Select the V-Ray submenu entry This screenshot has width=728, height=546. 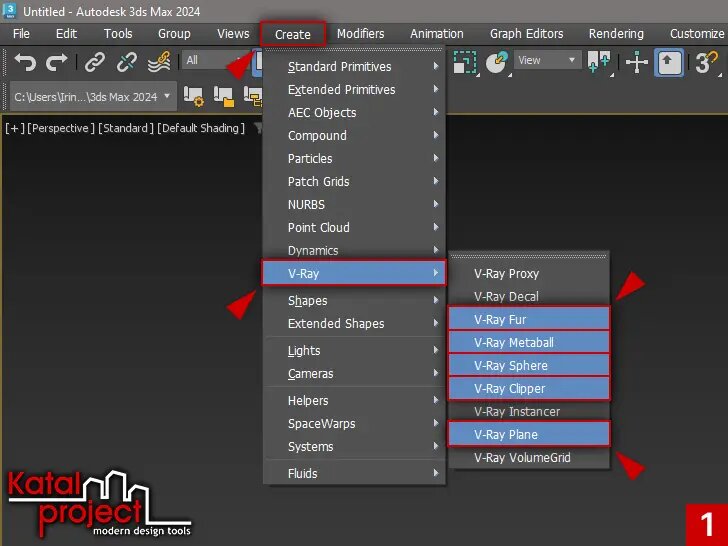click(x=354, y=273)
